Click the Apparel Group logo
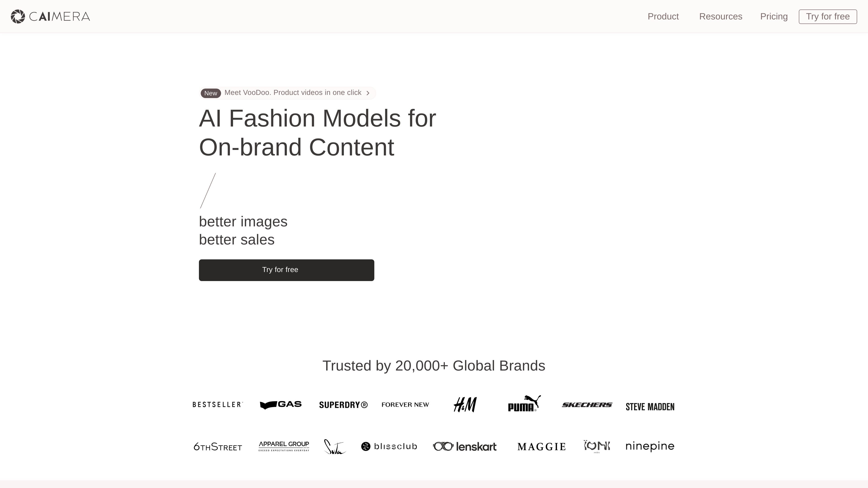This screenshot has width=868, height=488. (x=284, y=446)
